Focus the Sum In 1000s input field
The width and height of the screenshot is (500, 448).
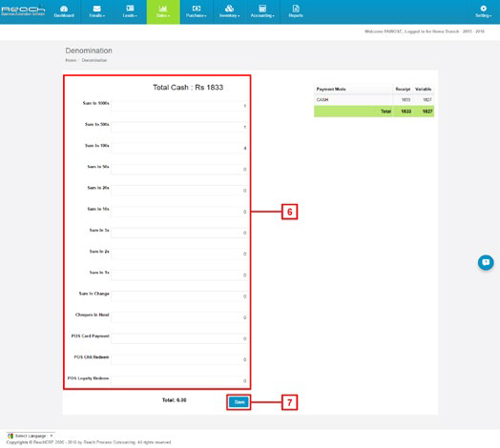click(x=179, y=106)
